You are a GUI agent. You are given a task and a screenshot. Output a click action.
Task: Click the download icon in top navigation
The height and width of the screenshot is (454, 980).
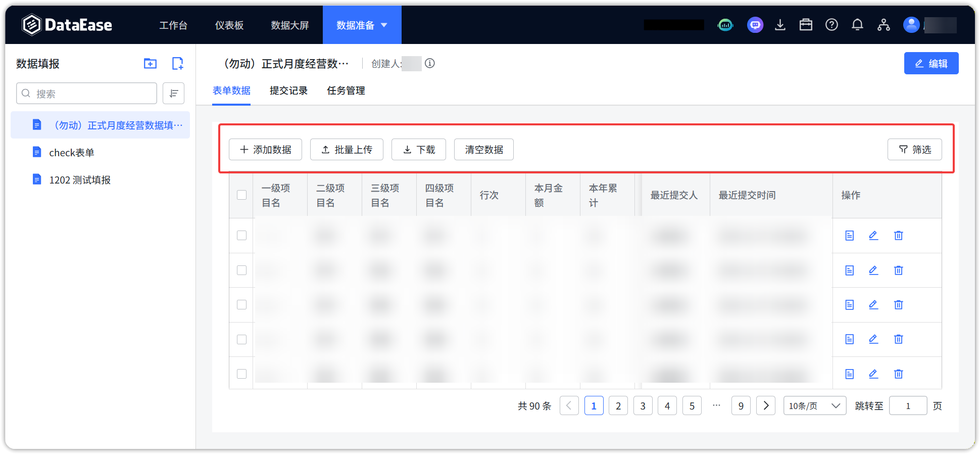780,25
